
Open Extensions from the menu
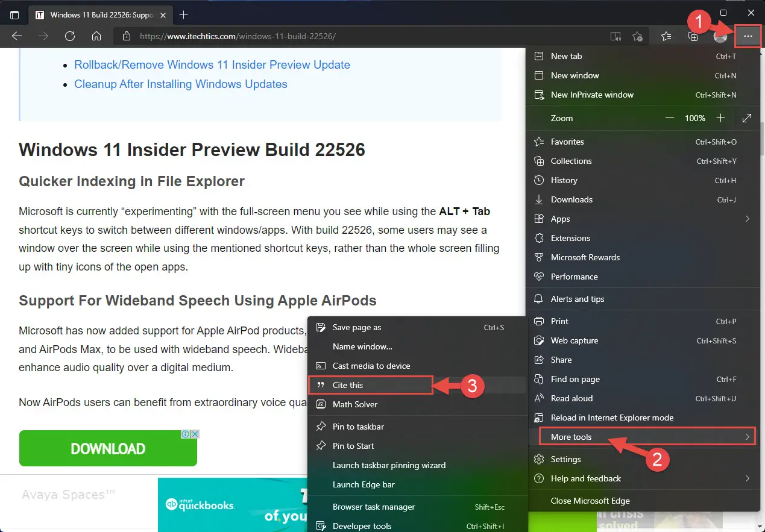point(642,238)
